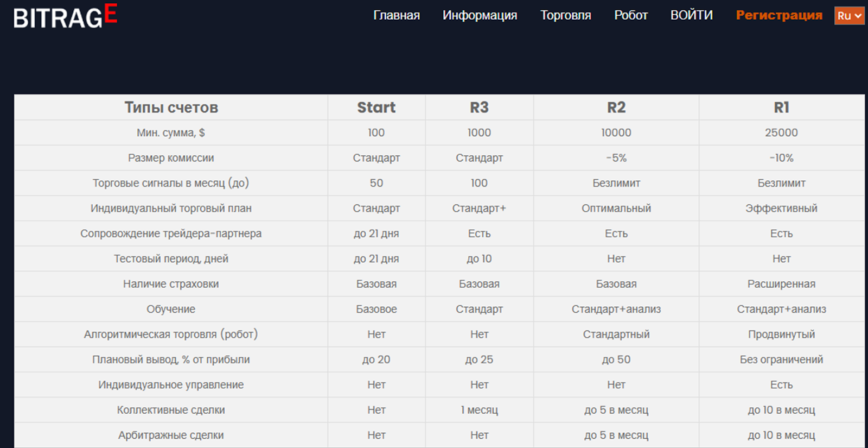
Task: Click the Продвинутый robot cell
Action: (x=781, y=335)
